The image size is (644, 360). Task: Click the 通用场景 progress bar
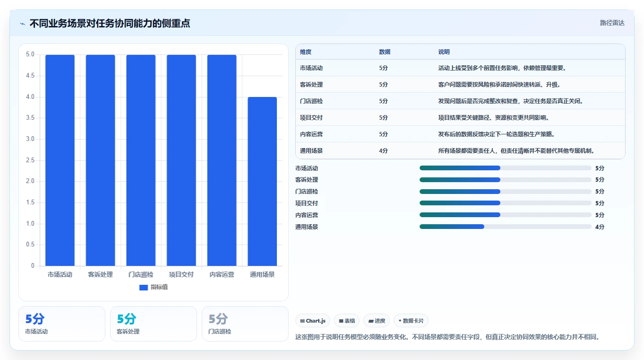pos(506,227)
